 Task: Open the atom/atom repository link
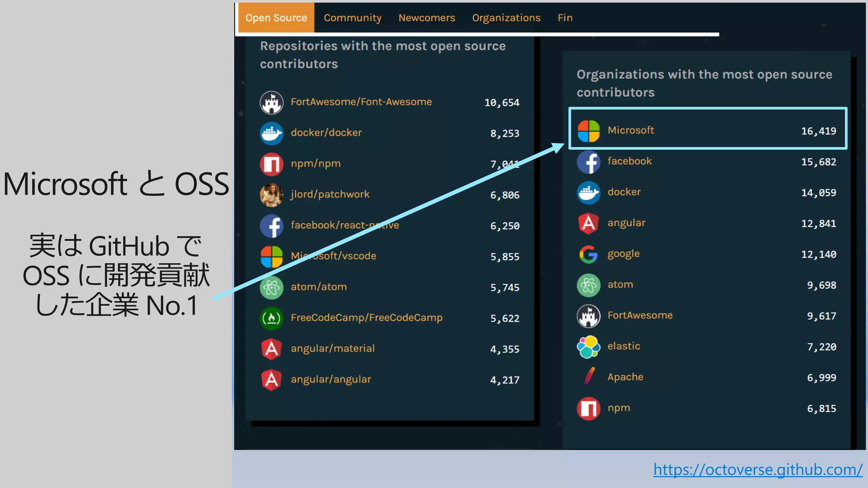[318, 287]
